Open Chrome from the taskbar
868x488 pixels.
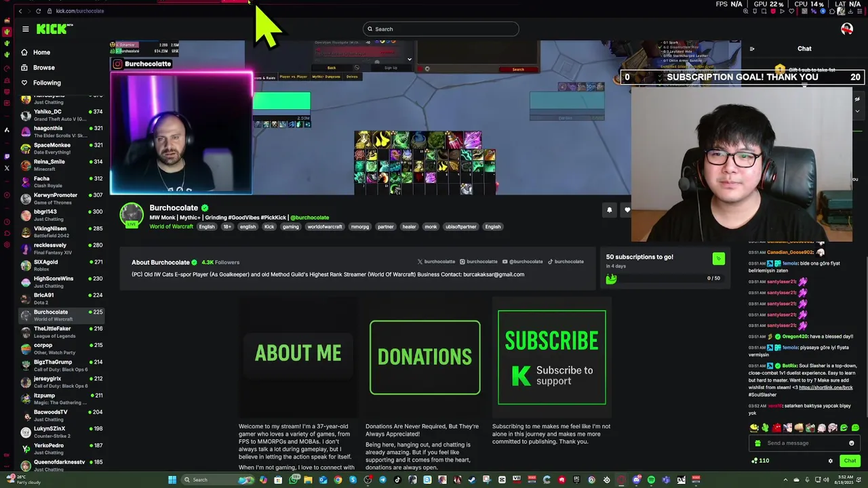(338, 480)
